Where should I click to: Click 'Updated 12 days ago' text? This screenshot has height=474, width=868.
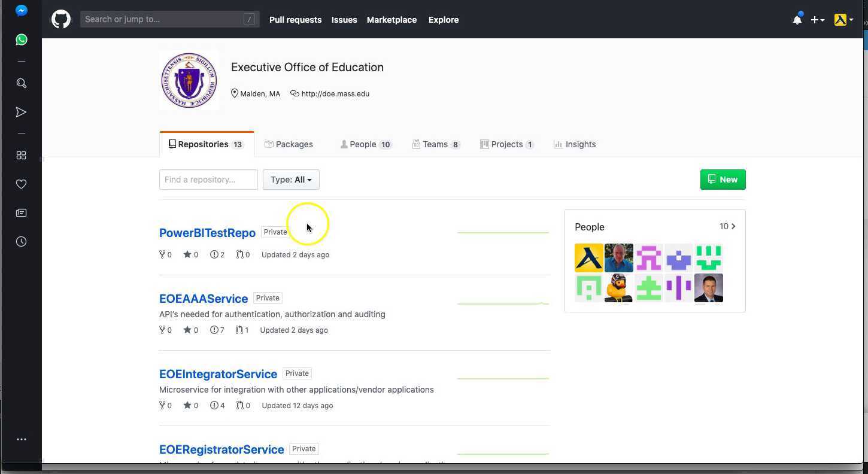297,405
